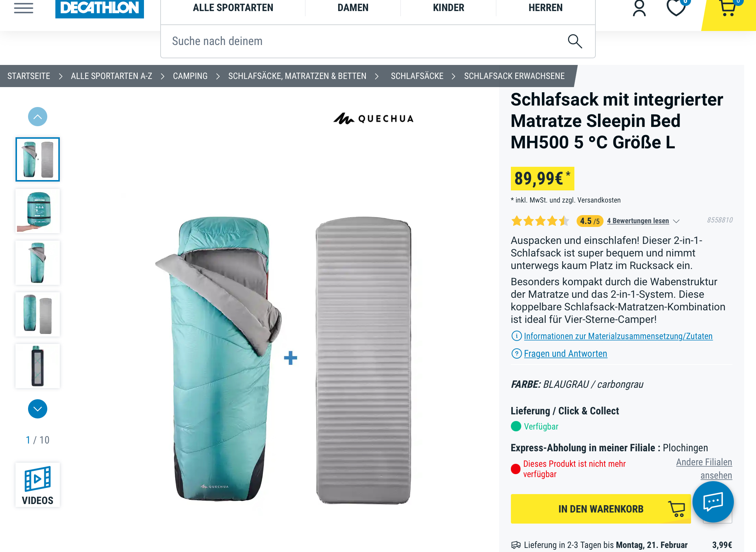Click the material info circle icon

coord(516,336)
